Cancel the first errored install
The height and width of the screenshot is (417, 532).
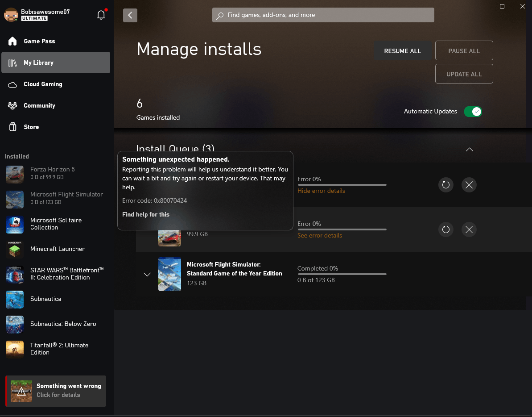click(469, 185)
